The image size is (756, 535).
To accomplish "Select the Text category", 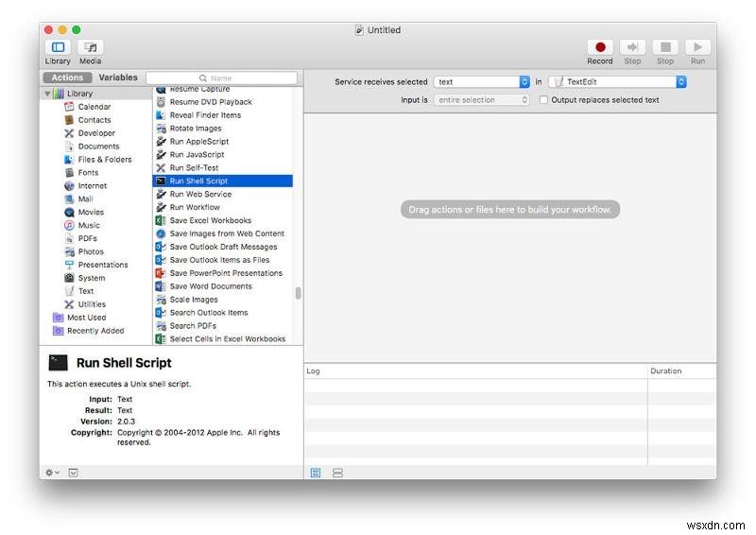I will click(x=86, y=291).
